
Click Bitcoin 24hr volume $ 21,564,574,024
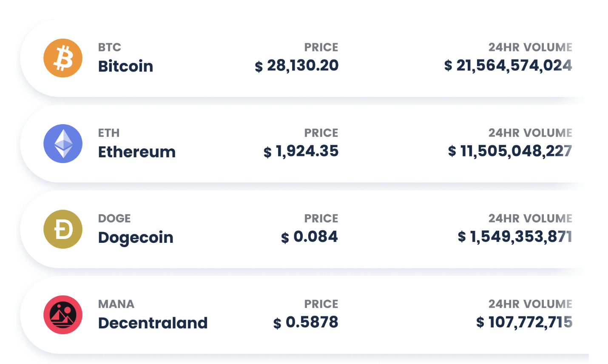[x=508, y=65]
